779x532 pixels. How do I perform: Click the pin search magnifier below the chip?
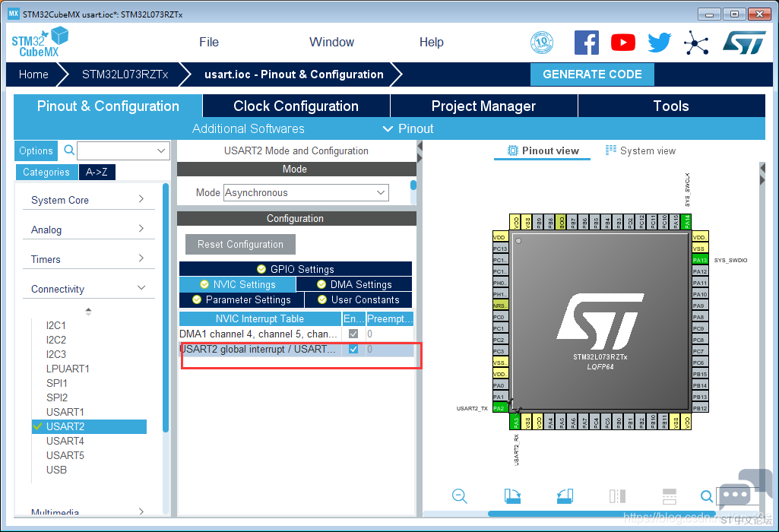point(707,496)
